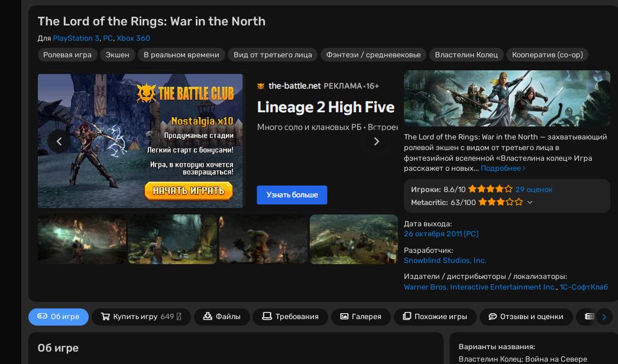This screenshot has width=618, height=364.
Task: Expand the Metacritic ratings dropdown chevron
Action: point(530,203)
